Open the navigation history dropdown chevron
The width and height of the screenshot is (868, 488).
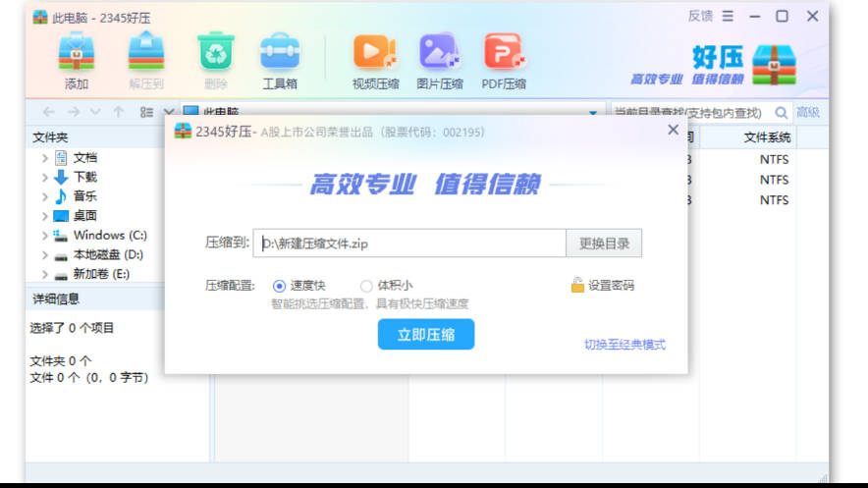click(95, 112)
